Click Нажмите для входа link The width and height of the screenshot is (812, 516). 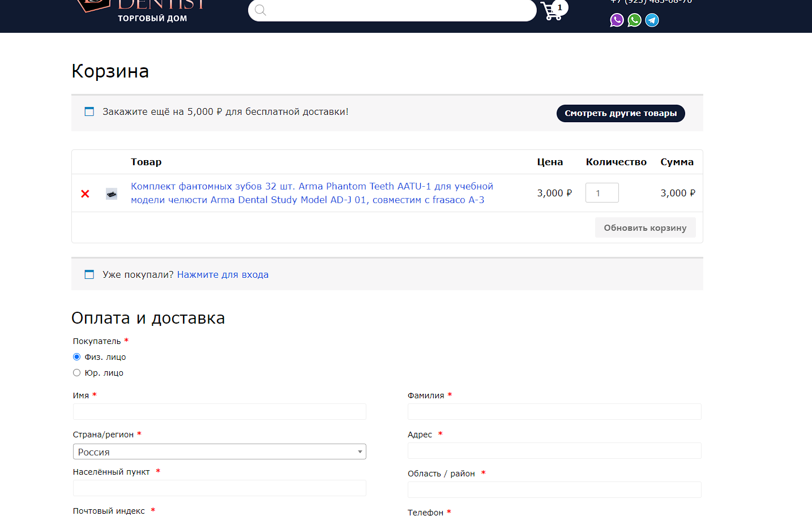(x=223, y=274)
